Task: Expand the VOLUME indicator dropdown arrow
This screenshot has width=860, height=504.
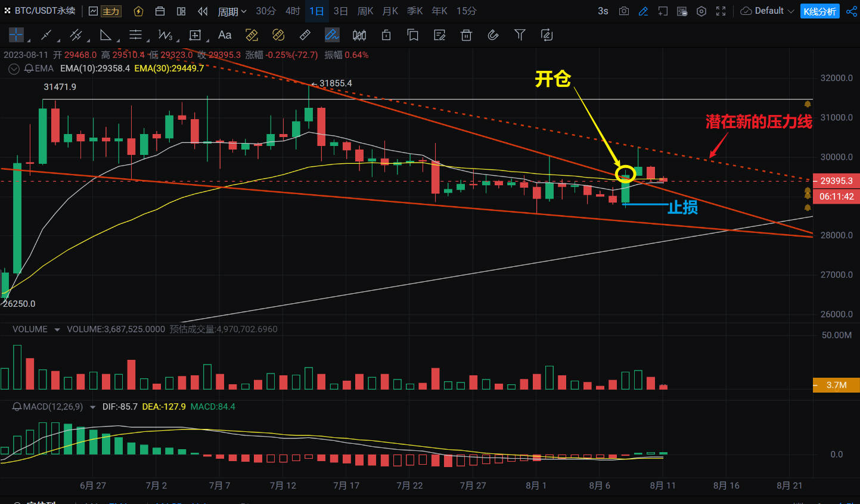Action: click(x=57, y=329)
